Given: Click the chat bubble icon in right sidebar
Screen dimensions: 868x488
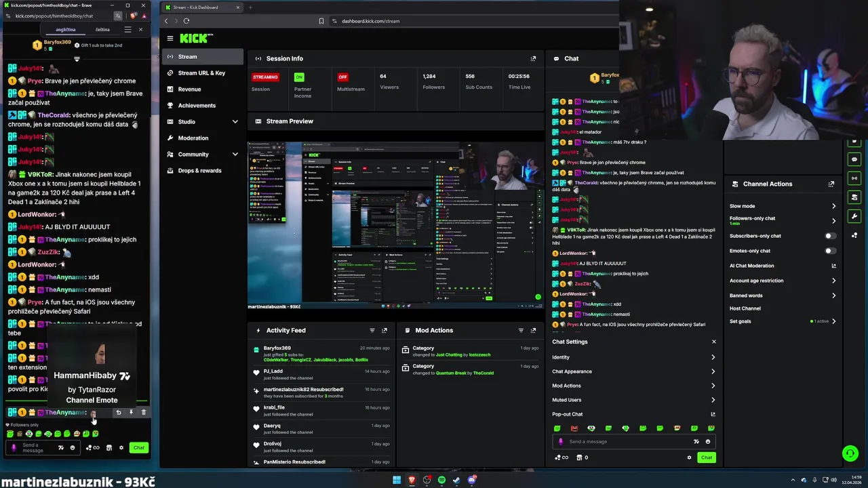Looking at the screenshot, I should coord(854,159).
